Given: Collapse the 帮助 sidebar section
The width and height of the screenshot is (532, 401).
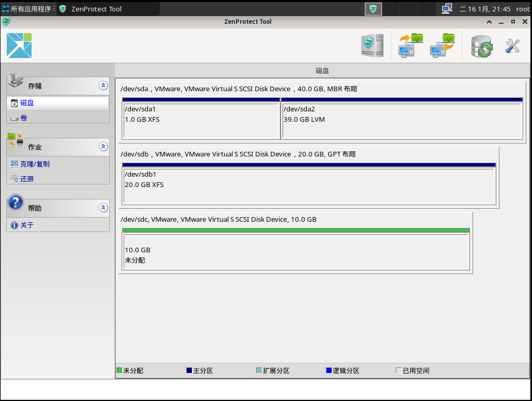Looking at the screenshot, I should pos(103,208).
